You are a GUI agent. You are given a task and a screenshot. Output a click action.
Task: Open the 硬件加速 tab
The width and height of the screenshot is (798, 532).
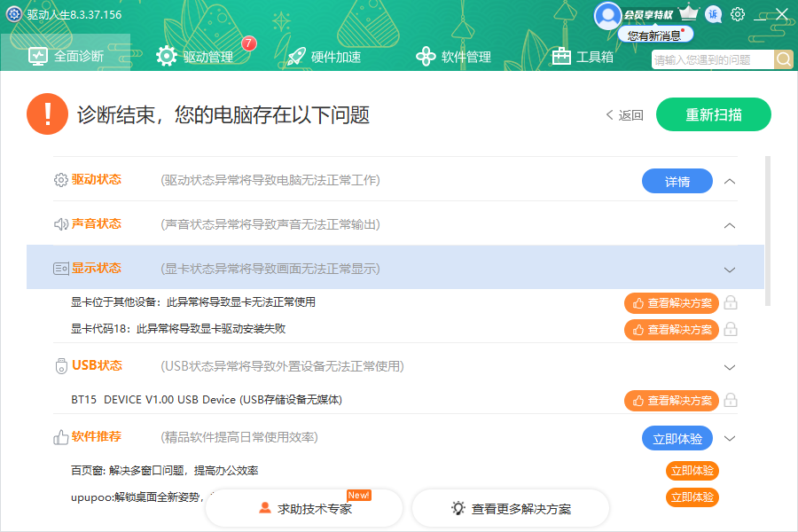pyautogui.click(x=325, y=57)
